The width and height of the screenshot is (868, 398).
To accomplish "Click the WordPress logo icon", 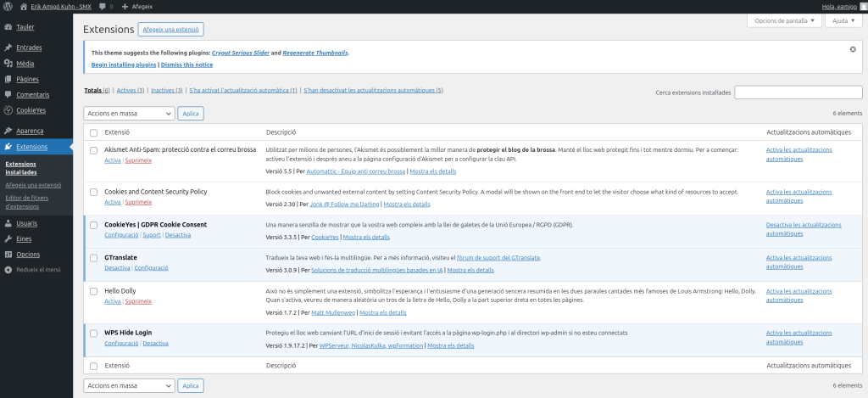I will pyautogui.click(x=8, y=6).
